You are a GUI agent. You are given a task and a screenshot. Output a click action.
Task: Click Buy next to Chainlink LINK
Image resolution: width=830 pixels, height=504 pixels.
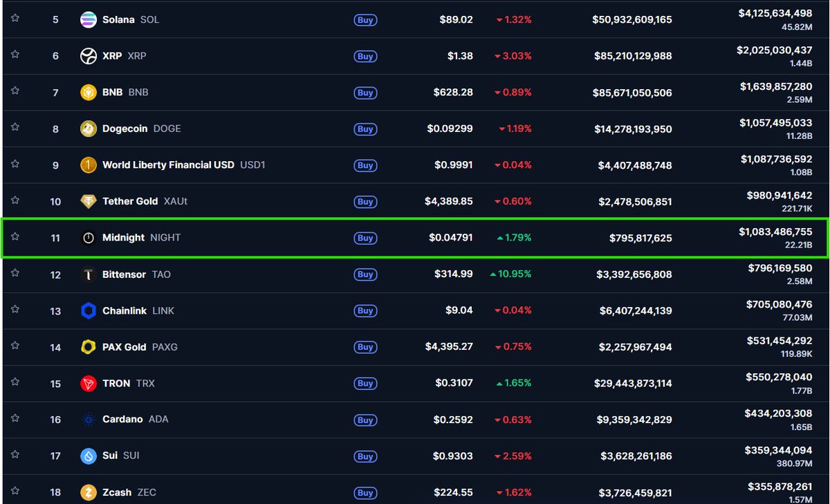[x=365, y=311]
